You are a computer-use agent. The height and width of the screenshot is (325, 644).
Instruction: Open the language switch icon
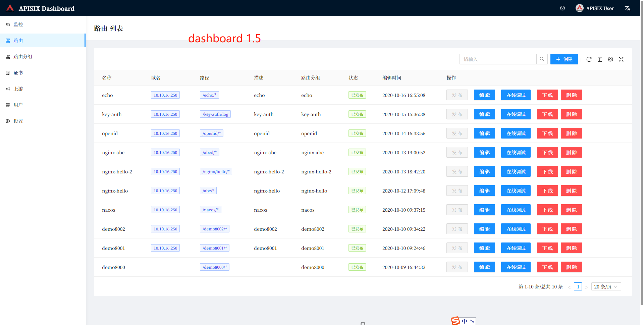628,8
